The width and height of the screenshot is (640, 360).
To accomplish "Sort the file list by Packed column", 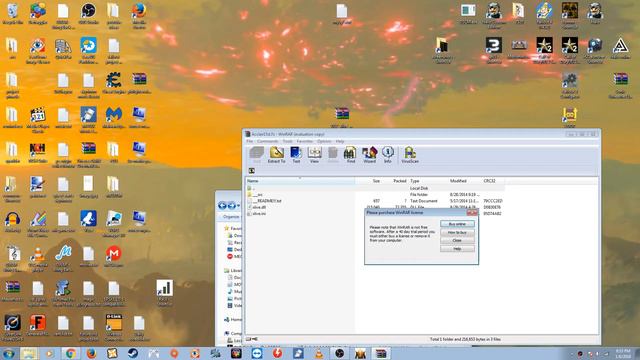I will pos(395,181).
